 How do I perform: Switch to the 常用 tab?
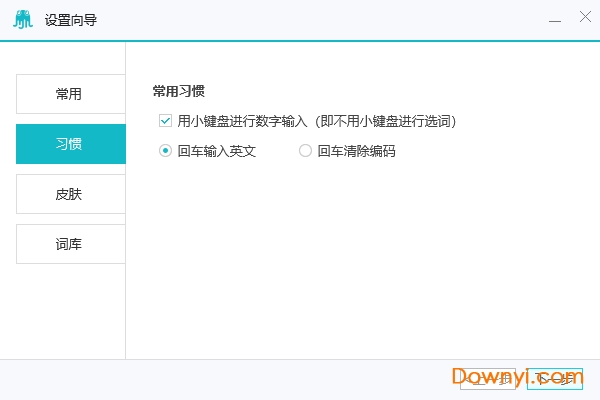click(69, 94)
